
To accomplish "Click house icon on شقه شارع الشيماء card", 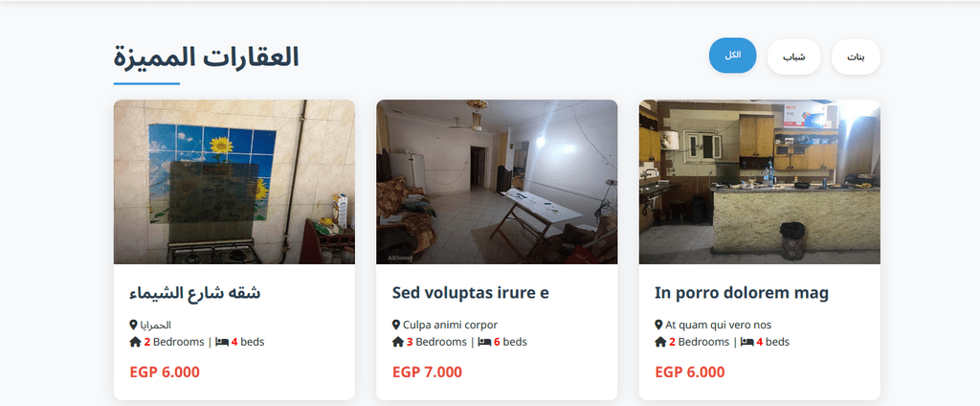I will 135,342.
